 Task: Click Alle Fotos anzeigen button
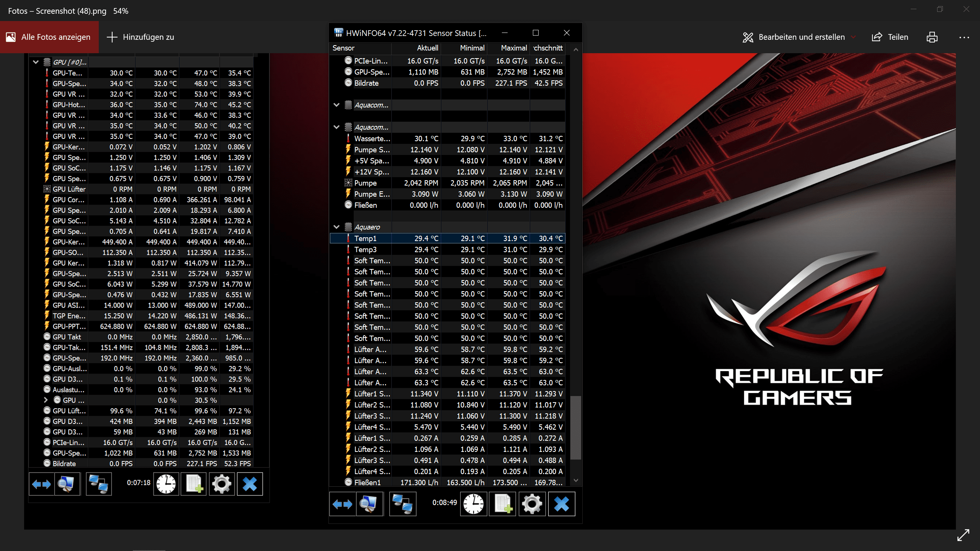pyautogui.click(x=49, y=37)
